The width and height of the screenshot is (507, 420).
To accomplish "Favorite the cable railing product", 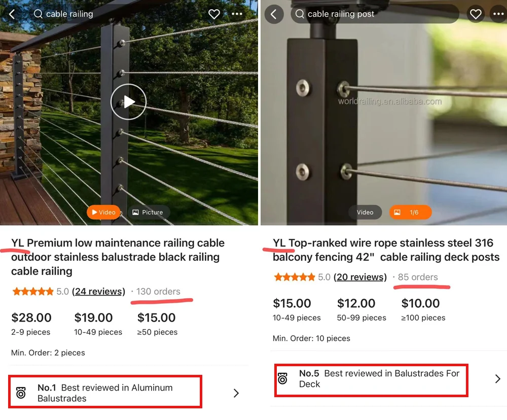I will pyautogui.click(x=214, y=14).
